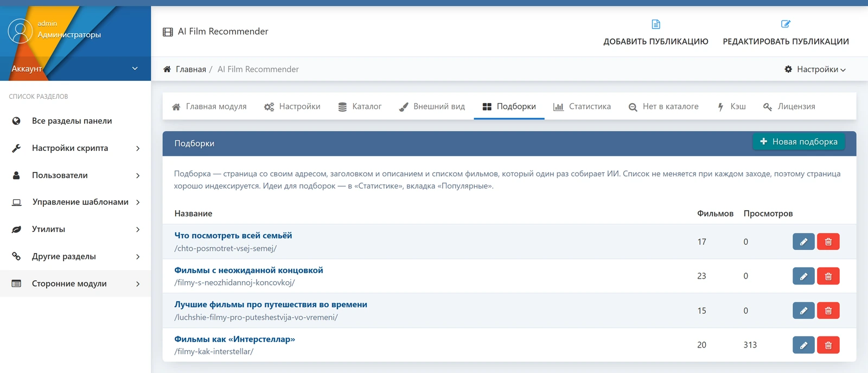Open the Главная модуля tab

(209, 106)
